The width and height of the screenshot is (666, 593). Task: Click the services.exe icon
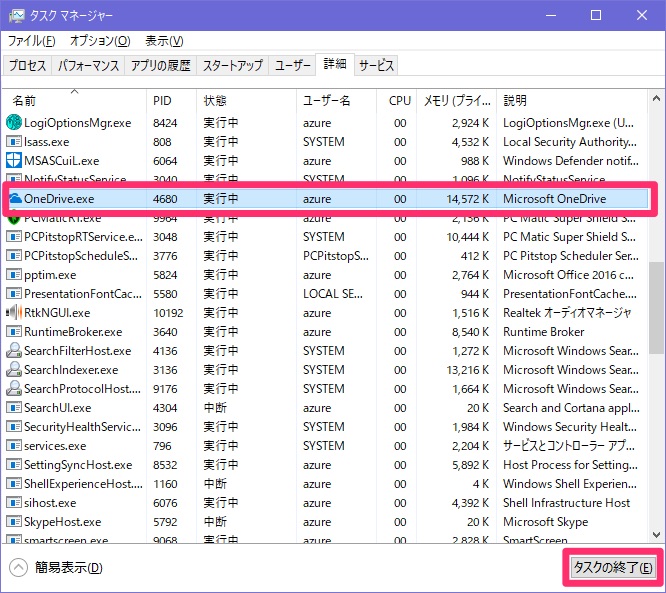click(x=14, y=446)
